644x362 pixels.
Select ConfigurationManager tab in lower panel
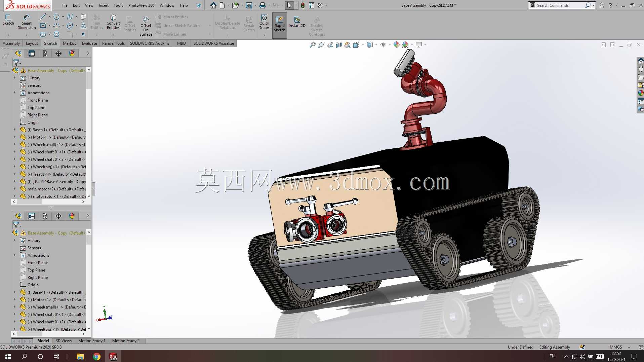coord(45,216)
